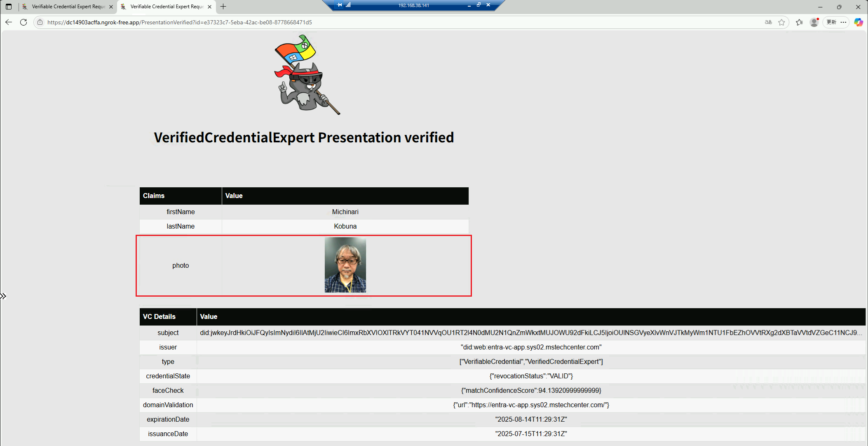
Task: Click the browser back arrow
Action: tap(9, 22)
